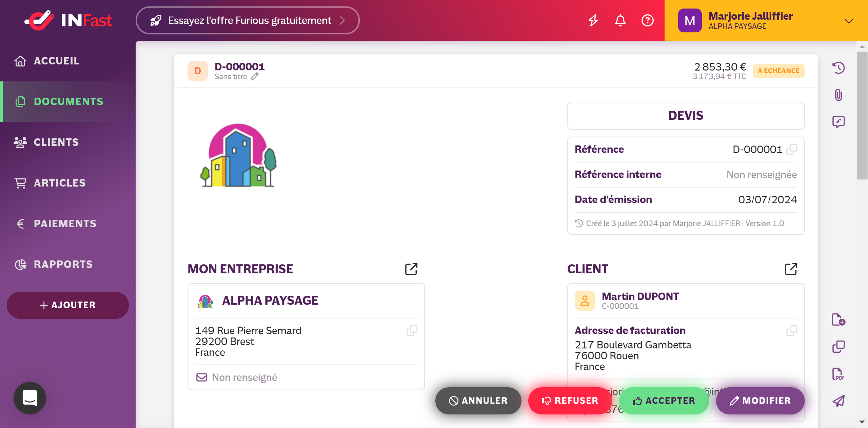Open the Paiements section
Viewport: 868px width, 428px height.
click(x=65, y=223)
